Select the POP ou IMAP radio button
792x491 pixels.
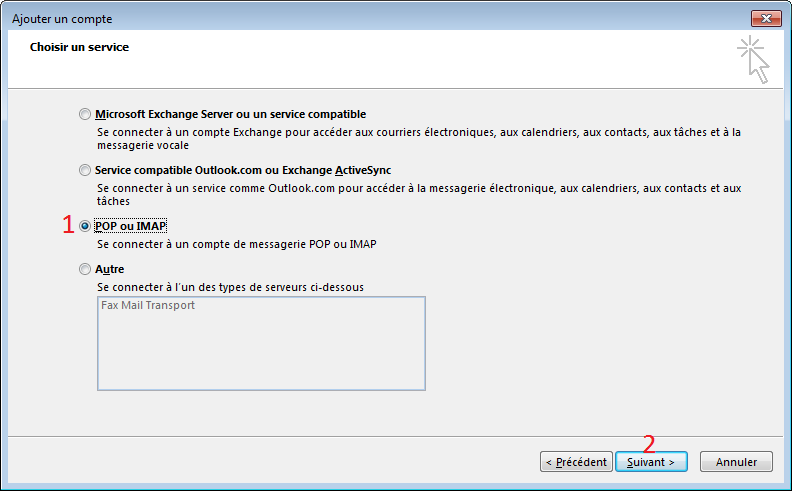pos(84,226)
